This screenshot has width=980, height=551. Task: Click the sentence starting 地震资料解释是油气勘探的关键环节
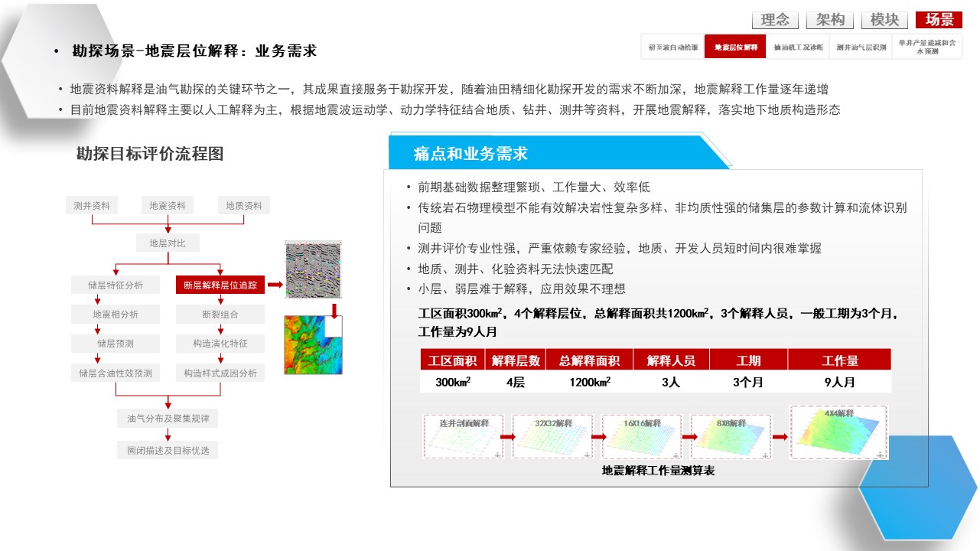[x=449, y=89]
